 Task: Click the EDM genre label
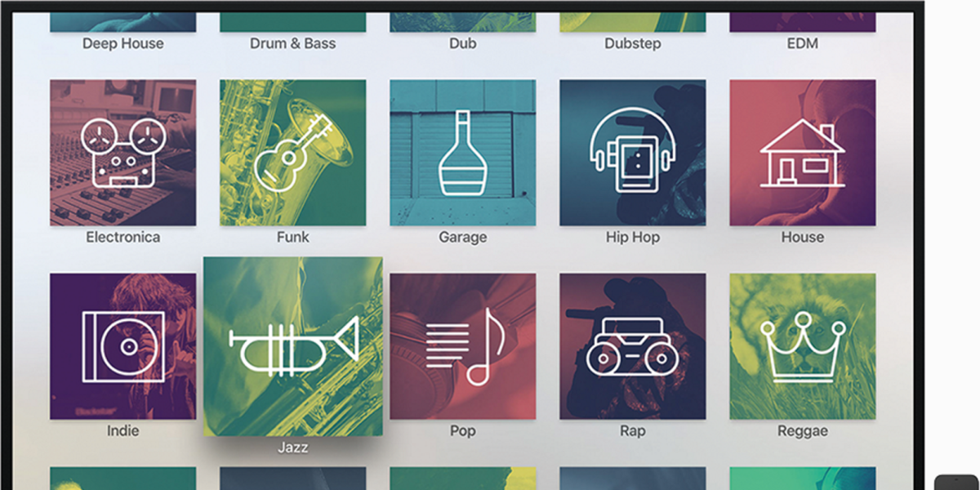point(803,44)
